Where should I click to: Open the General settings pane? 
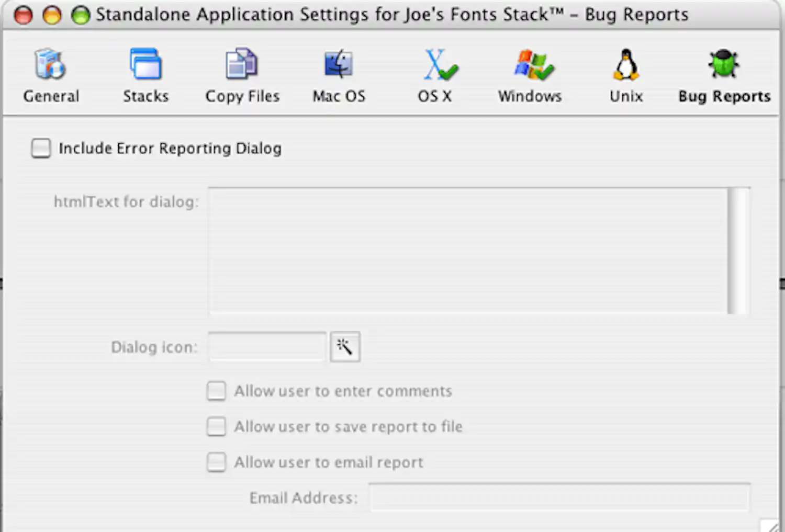point(51,73)
